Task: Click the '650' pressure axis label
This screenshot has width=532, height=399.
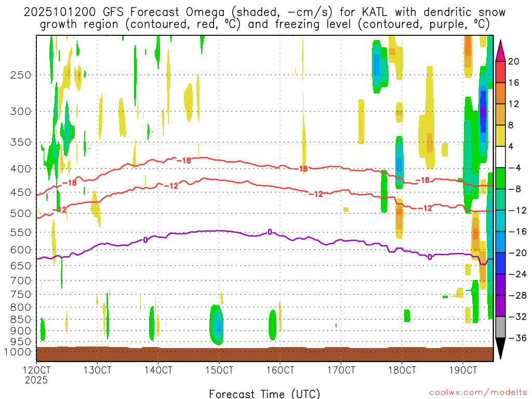Action: (21, 265)
